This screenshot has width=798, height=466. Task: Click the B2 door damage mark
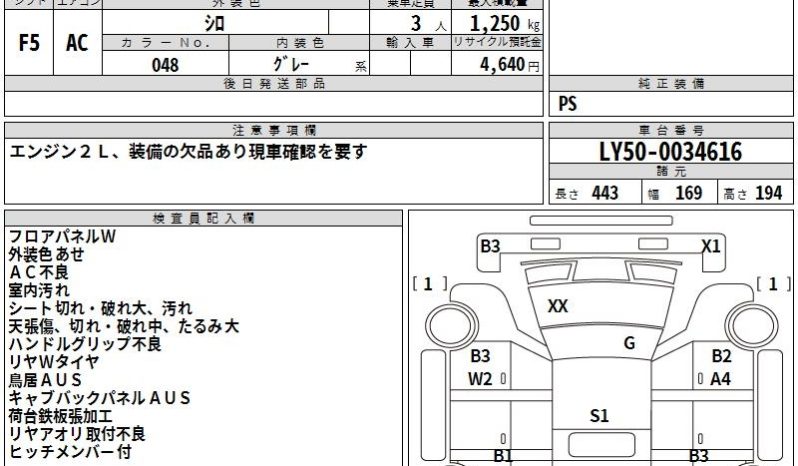[x=721, y=356]
